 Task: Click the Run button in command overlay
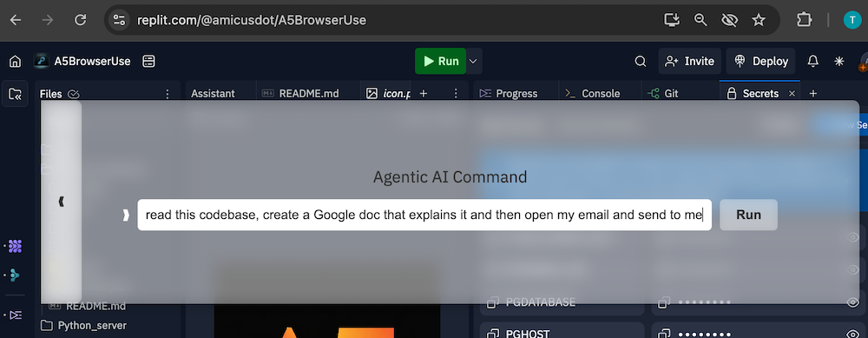tap(748, 215)
